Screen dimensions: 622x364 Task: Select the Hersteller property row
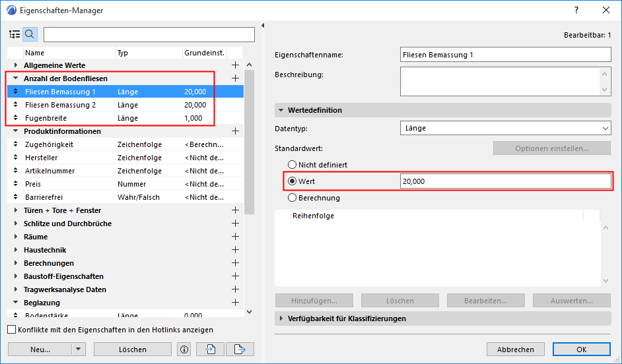(x=125, y=158)
